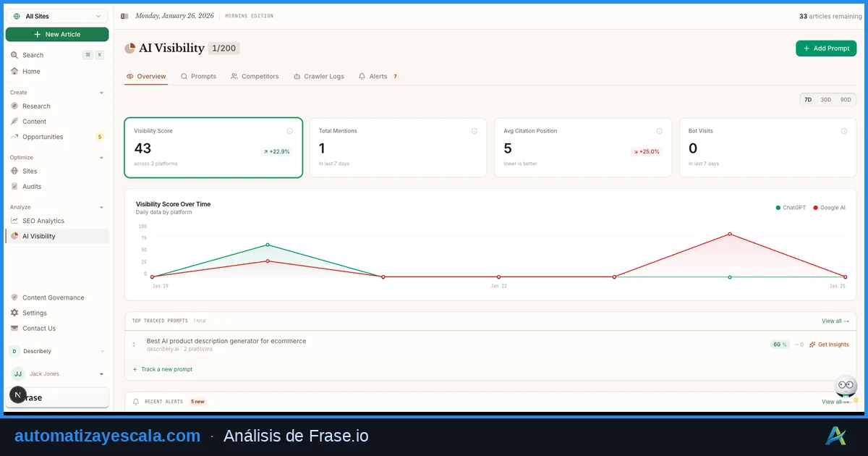Screen dimensions: 868x456
Task: Select the 90D time range
Action: pyautogui.click(x=846, y=100)
